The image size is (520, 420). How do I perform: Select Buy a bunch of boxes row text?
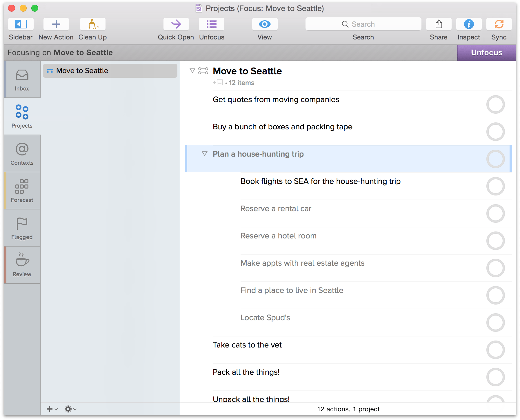pos(283,127)
